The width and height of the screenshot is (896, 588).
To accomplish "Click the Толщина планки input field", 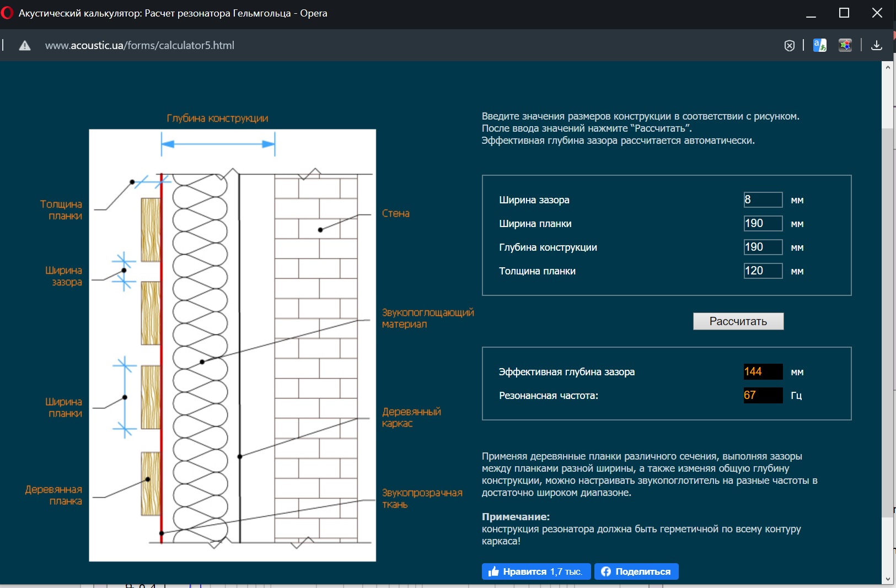I will click(x=763, y=271).
